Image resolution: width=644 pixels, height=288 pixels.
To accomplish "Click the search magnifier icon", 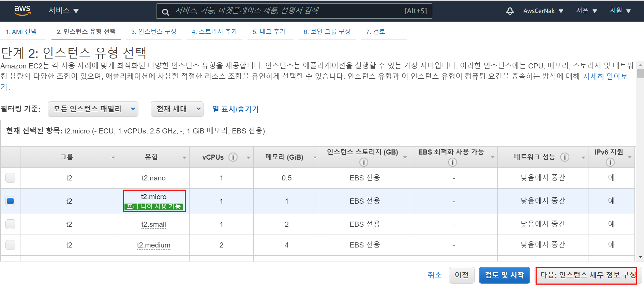I will tap(165, 12).
